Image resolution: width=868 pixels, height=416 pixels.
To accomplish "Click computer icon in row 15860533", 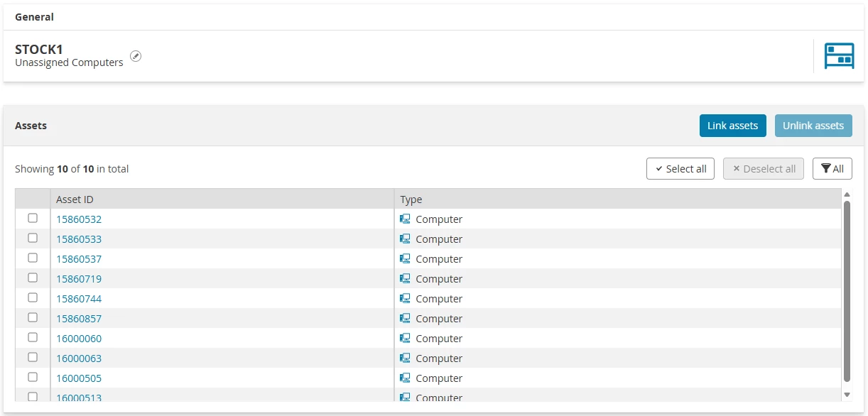I will [406, 239].
